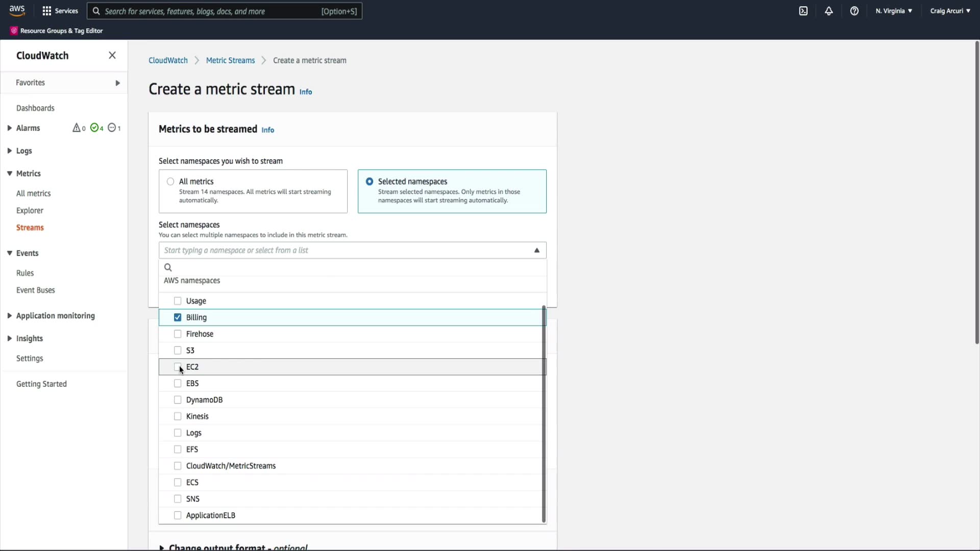Click the in-alarm warning triangle icon
This screenshot has height=551, width=980.
click(x=77, y=128)
